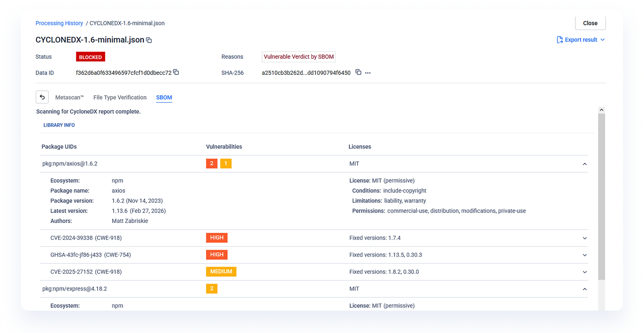Screen dimensions: 644x333
Task: Click the Close button
Action: 590,23
